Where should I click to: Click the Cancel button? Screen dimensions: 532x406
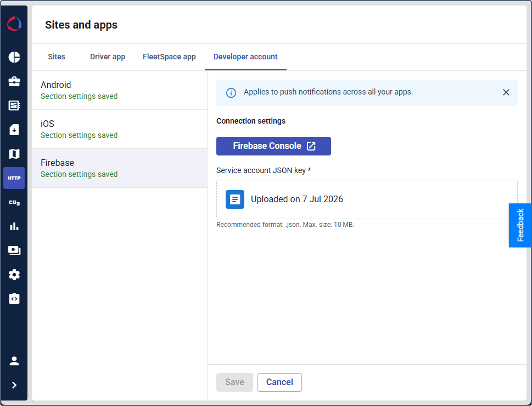[x=279, y=382]
